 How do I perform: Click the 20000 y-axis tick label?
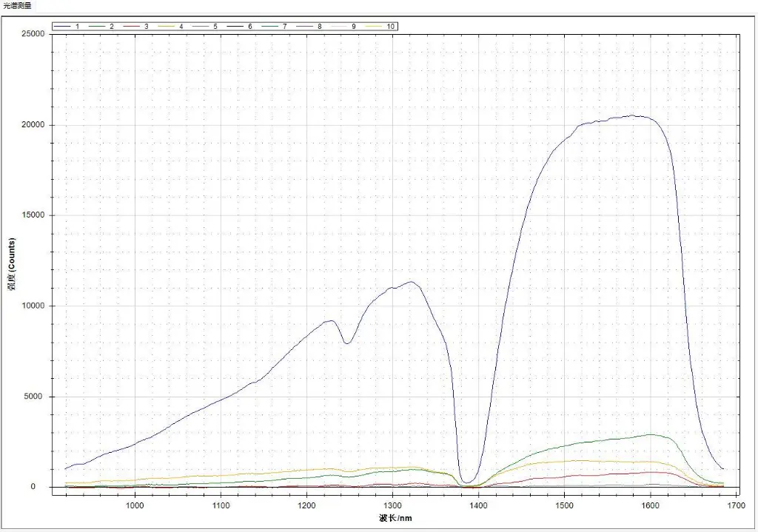coord(33,124)
